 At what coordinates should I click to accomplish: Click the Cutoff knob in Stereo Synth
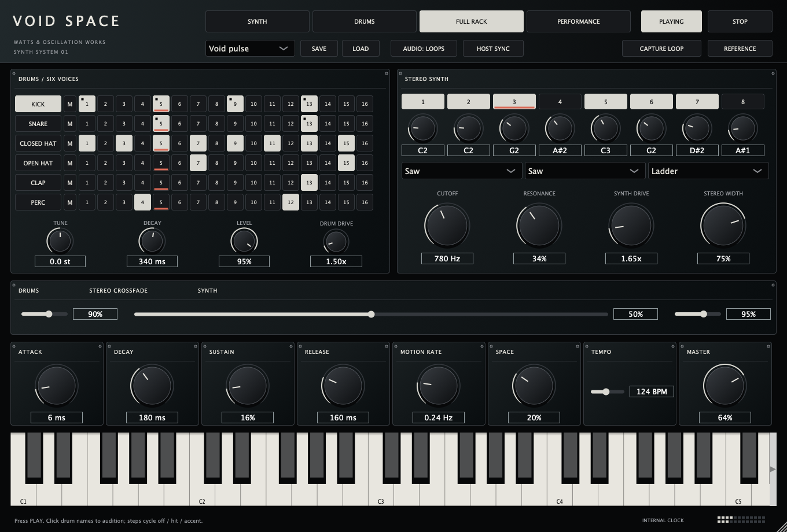pos(447,226)
